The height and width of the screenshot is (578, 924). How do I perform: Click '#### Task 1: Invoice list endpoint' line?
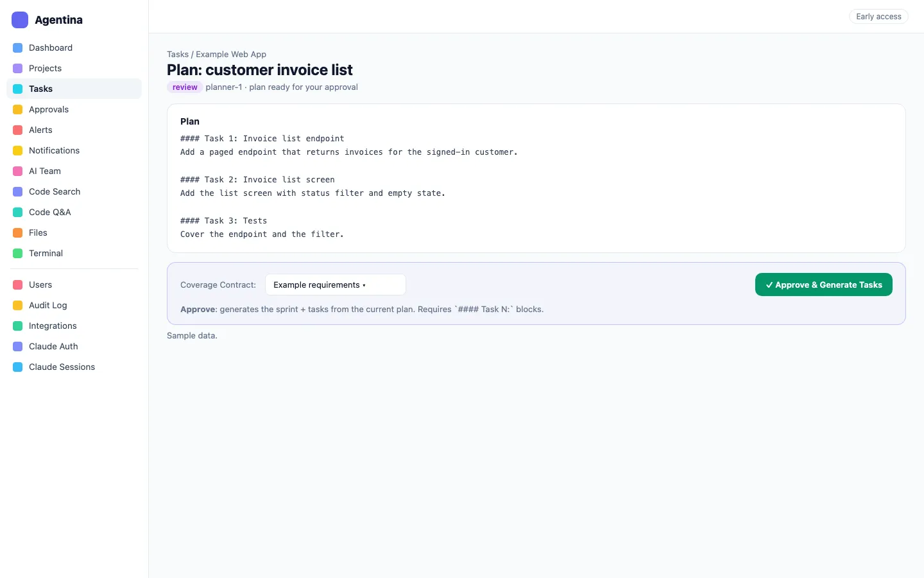click(262, 139)
